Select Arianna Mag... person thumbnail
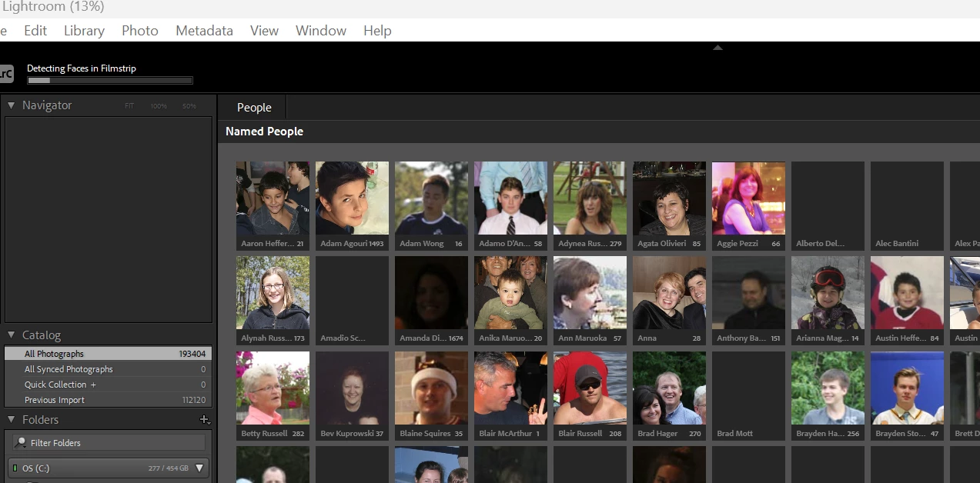Viewport: 980px width, 483px height. 828,292
